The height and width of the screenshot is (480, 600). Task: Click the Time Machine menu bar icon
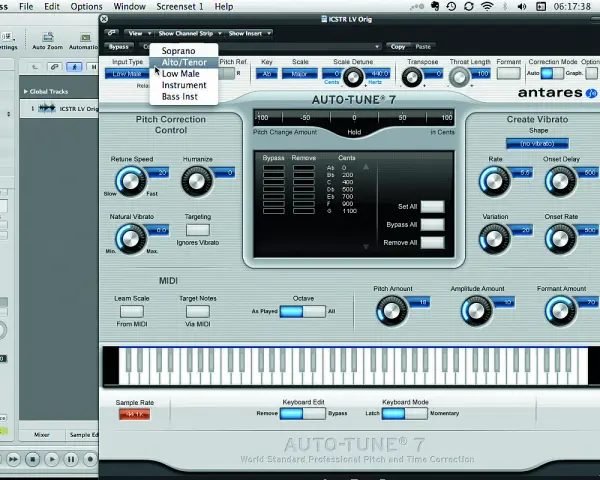(x=451, y=7)
